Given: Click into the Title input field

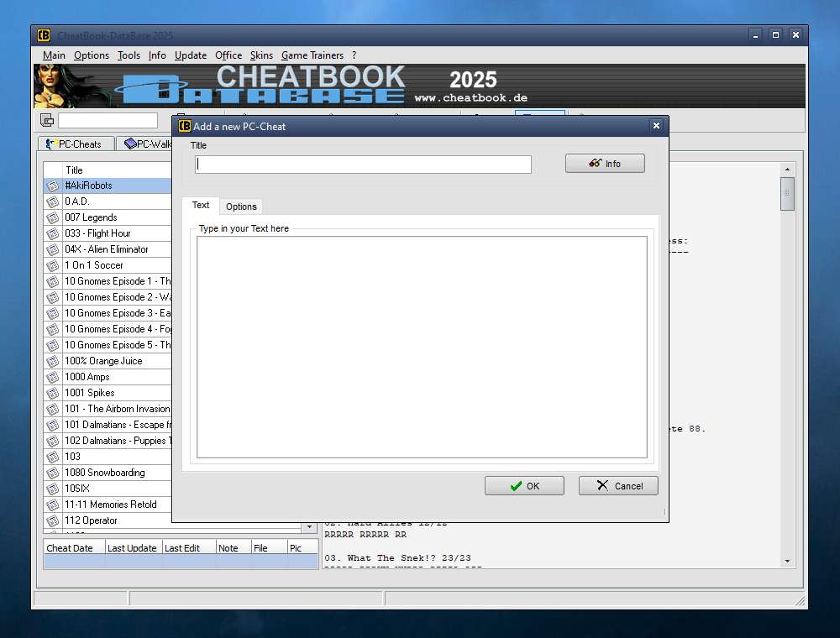Looking at the screenshot, I should coord(363,165).
